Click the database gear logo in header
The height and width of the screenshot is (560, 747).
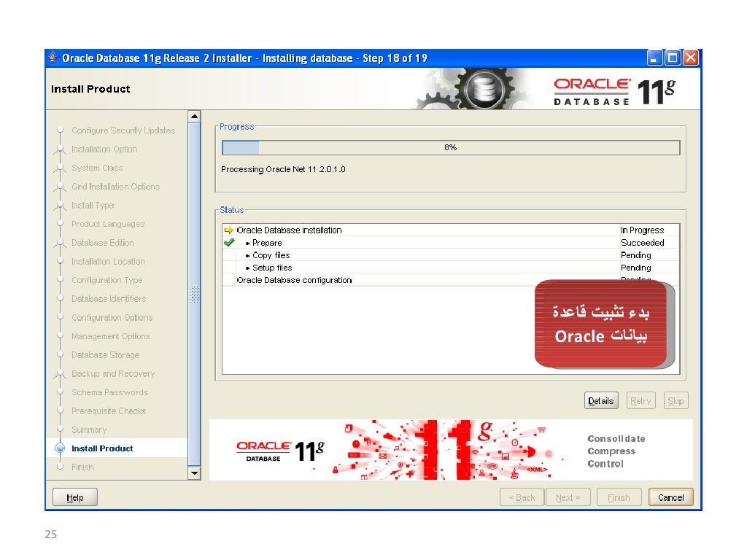[x=484, y=89]
